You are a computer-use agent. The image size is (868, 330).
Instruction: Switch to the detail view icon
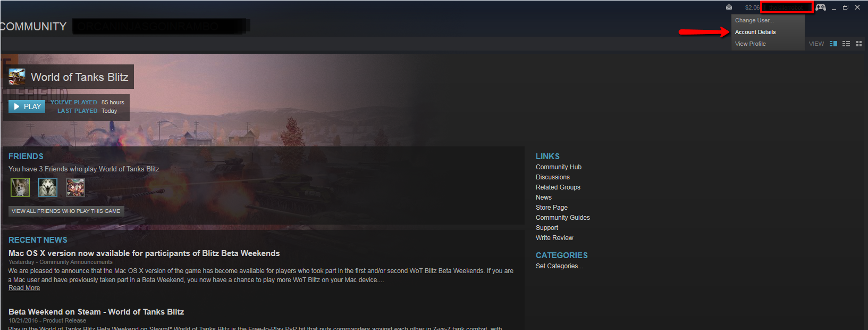click(833, 44)
